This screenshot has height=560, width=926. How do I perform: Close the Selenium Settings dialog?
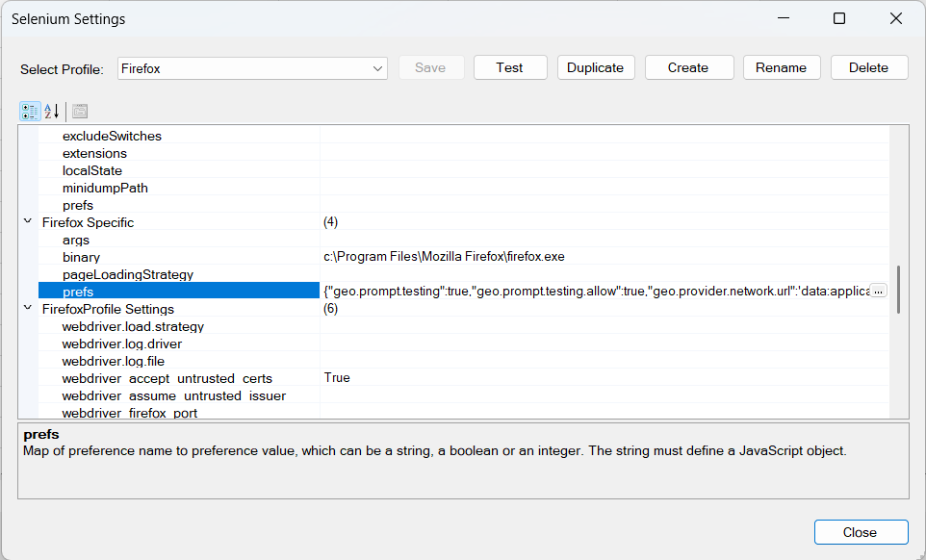[861, 532]
